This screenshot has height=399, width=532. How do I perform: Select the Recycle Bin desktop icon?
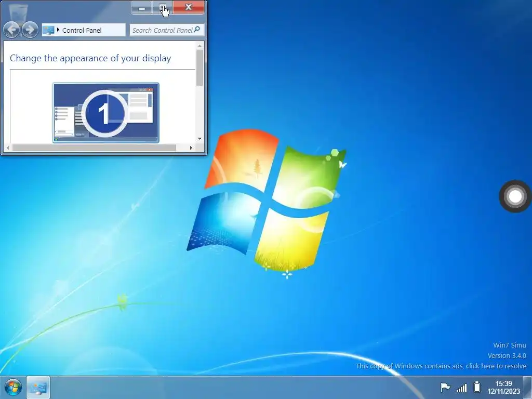[x=19, y=20]
